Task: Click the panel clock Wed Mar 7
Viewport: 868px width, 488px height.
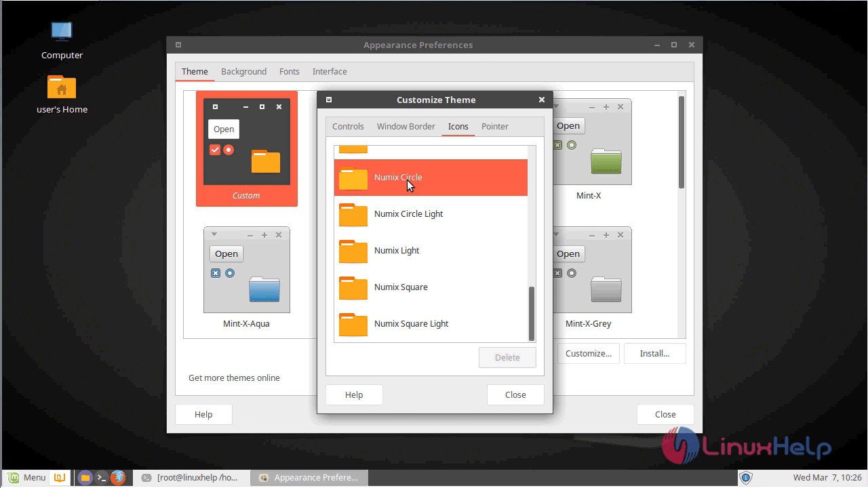Action: 827,478
